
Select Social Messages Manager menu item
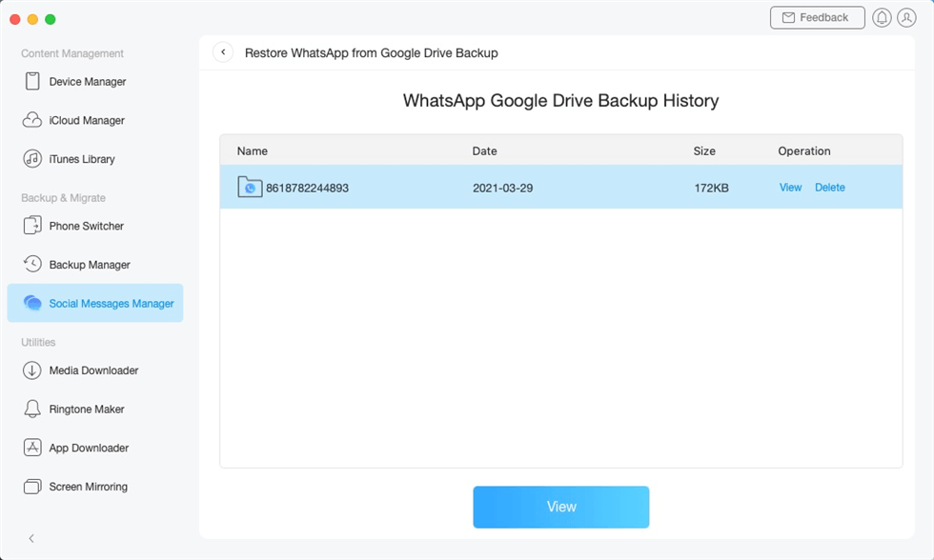point(95,303)
